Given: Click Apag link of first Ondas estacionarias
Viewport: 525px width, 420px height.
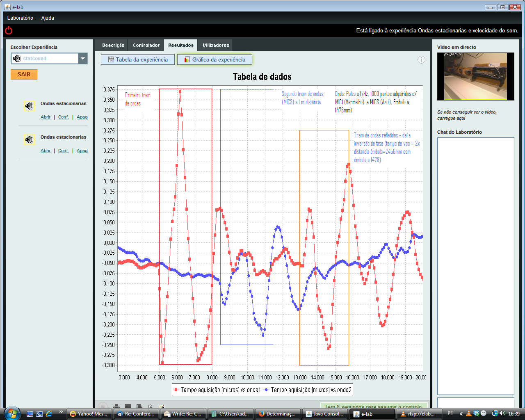Looking at the screenshot, I should (x=82, y=117).
